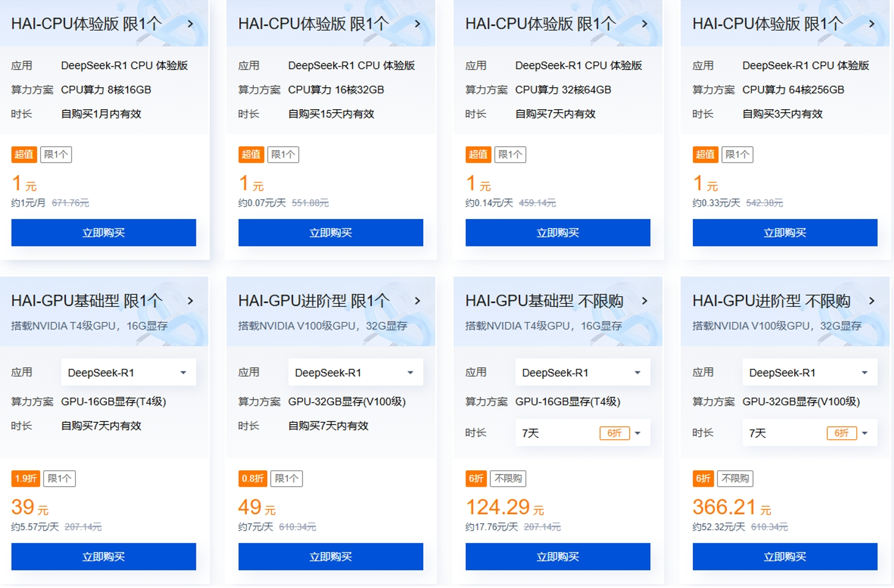The width and height of the screenshot is (894, 588).
Task: Open arrow on HAI-GPU基础型 限1个 card
Action: pyautogui.click(x=191, y=301)
